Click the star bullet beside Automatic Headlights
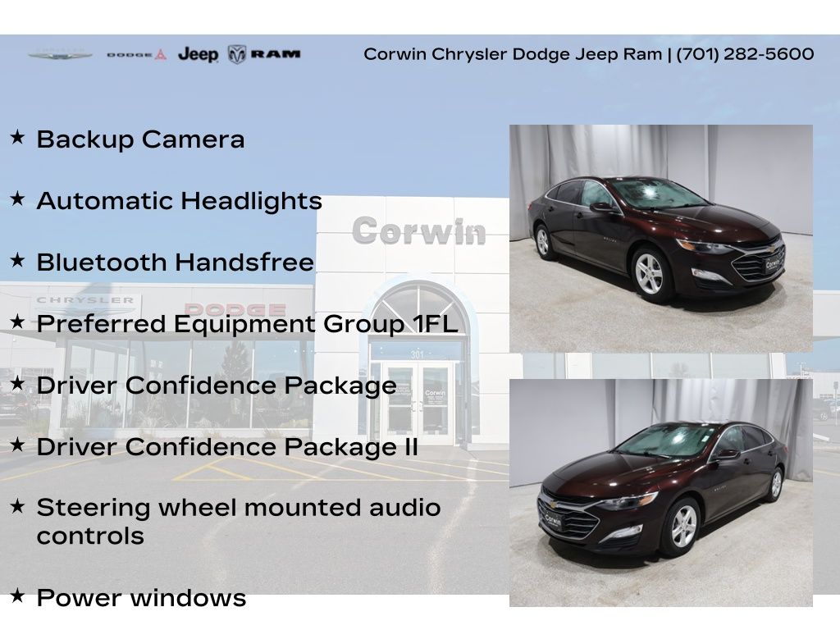This screenshot has width=840, height=630. (x=17, y=199)
